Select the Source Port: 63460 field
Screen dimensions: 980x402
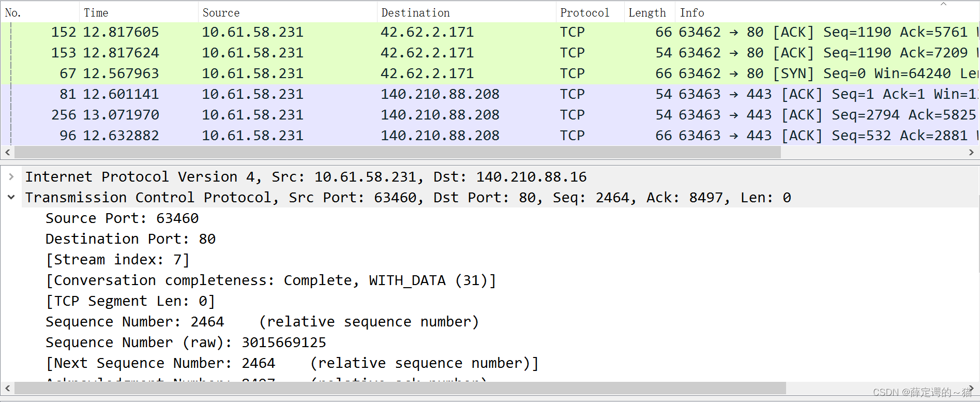(x=122, y=218)
